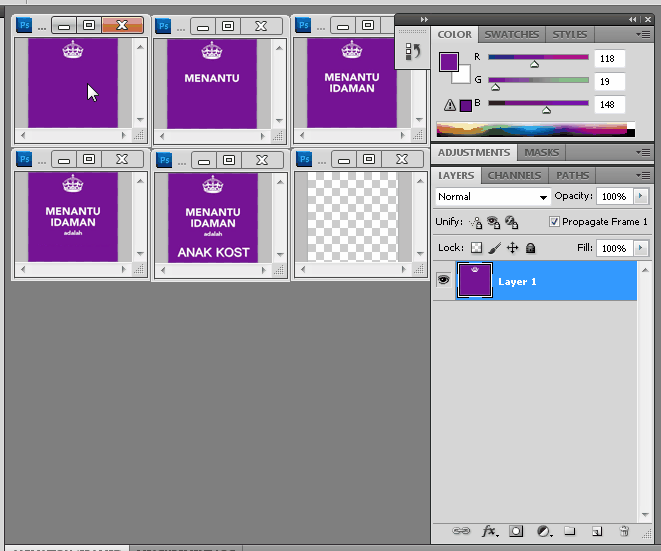Open the Masks tab
The width and height of the screenshot is (661, 551).
[541, 153]
